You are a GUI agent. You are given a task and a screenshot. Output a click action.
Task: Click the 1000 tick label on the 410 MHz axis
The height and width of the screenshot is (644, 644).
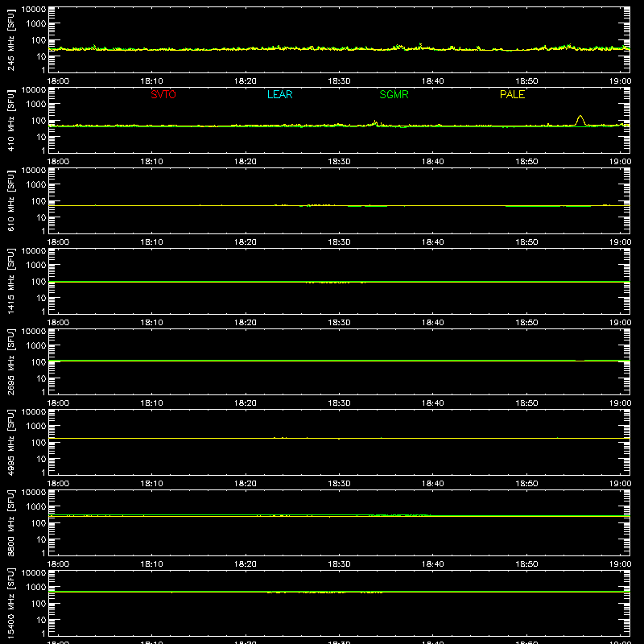pos(36,105)
